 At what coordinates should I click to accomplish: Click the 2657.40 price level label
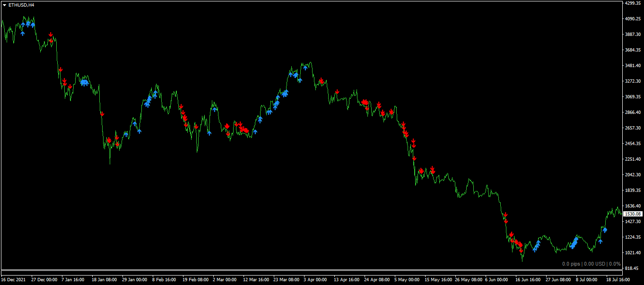coord(633,128)
